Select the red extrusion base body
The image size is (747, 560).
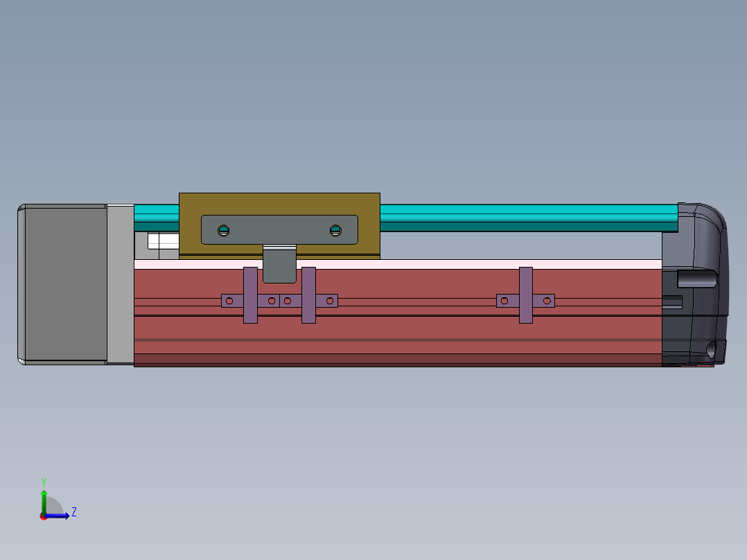click(398, 329)
